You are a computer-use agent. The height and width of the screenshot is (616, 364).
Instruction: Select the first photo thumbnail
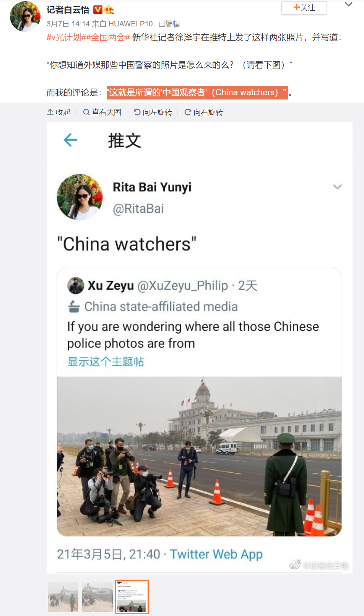coord(63,597)
